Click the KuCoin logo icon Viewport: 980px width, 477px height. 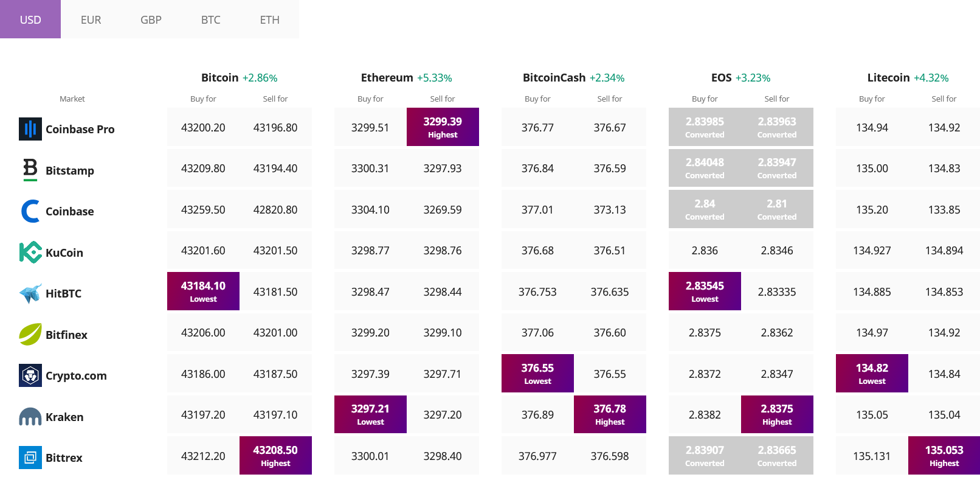point(30,252)
